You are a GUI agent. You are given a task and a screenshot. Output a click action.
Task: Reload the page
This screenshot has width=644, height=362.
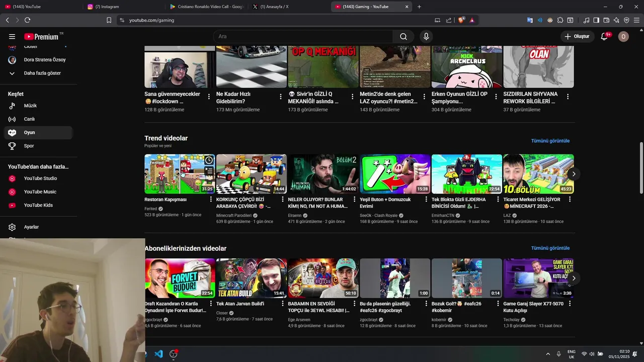(27, 20)
